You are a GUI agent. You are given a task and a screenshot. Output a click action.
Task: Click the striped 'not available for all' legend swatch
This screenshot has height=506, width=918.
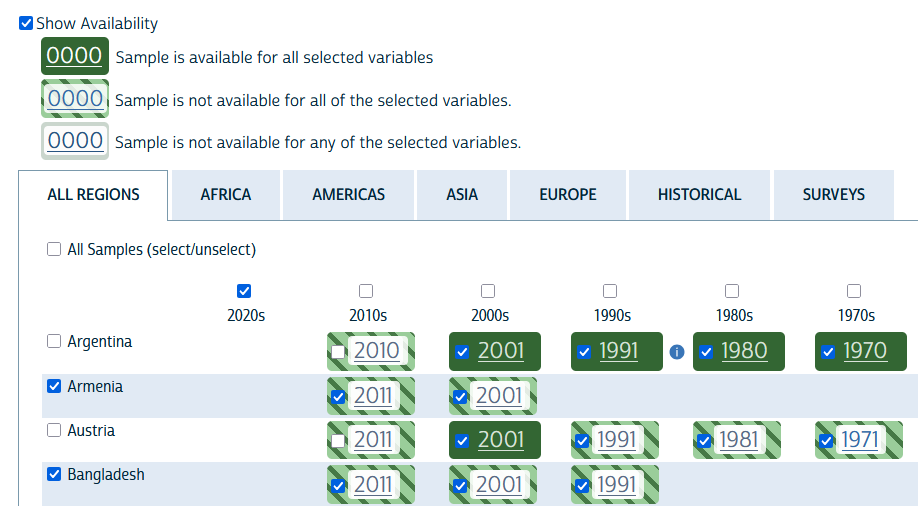coord(75,99)
